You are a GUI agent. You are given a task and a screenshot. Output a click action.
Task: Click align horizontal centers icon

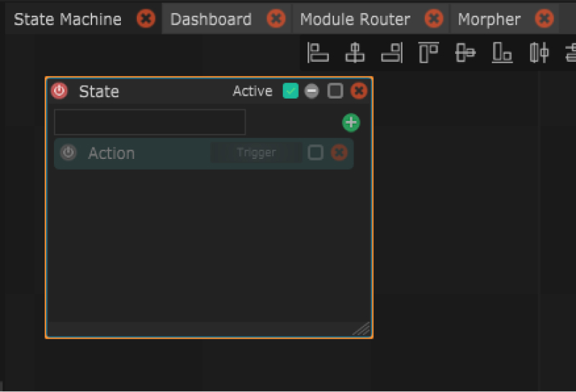(355, 53)
